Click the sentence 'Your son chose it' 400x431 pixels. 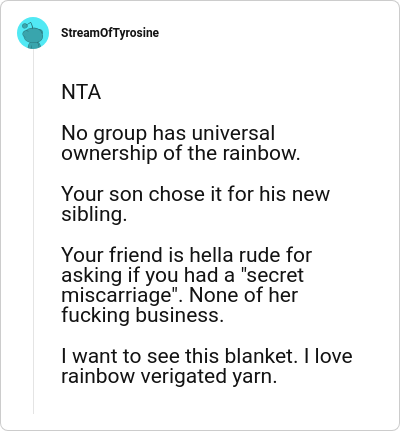click(135, 194)
